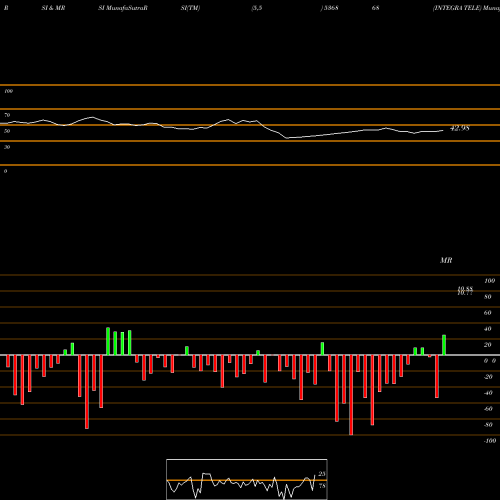Click the "(INTEGRA TELE)" title text
The height and width of the screenshot is (500, 500).
457,8
